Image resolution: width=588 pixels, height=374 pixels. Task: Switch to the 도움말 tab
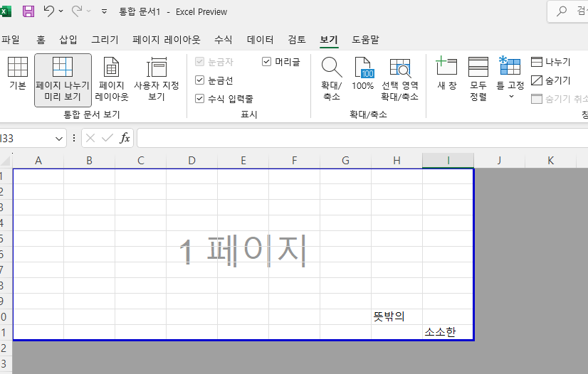(366, 39)
